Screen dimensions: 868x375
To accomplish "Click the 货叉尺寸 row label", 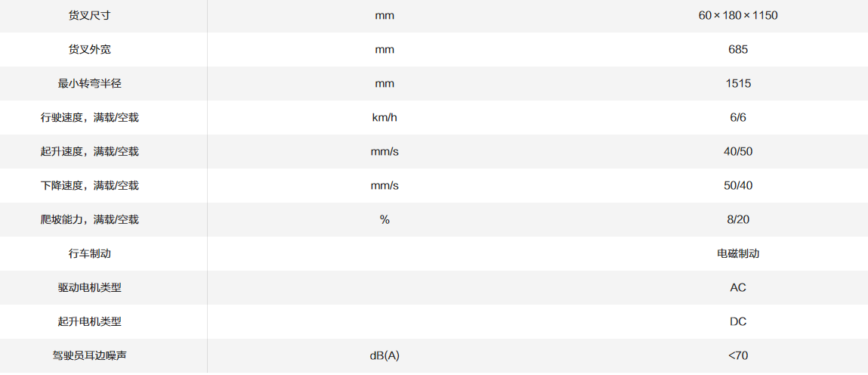I will [x=89, y=15].
